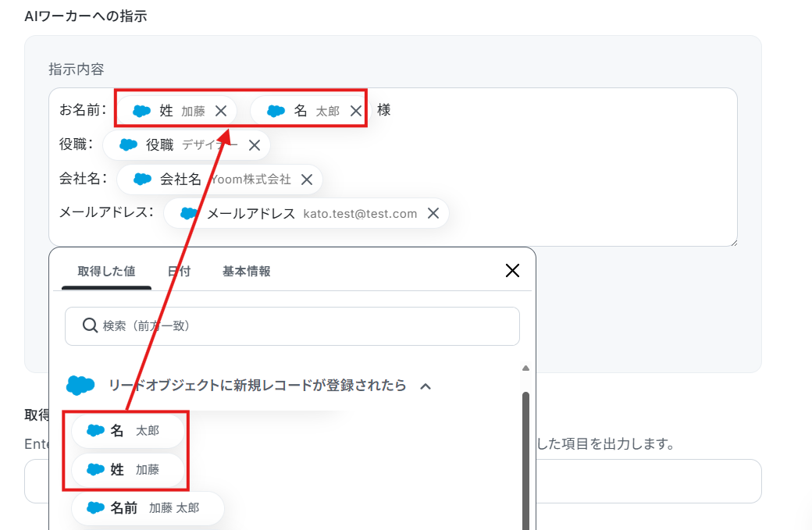Screen dimensions: 812x530
Task: Collapse the リードオブジェクトに新規レコードが登録されたら section
Action: [426, 386]
